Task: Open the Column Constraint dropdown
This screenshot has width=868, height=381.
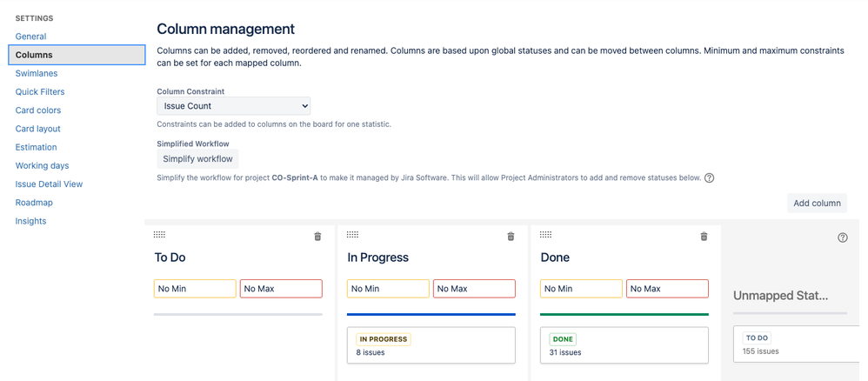Action: point(234,106)
